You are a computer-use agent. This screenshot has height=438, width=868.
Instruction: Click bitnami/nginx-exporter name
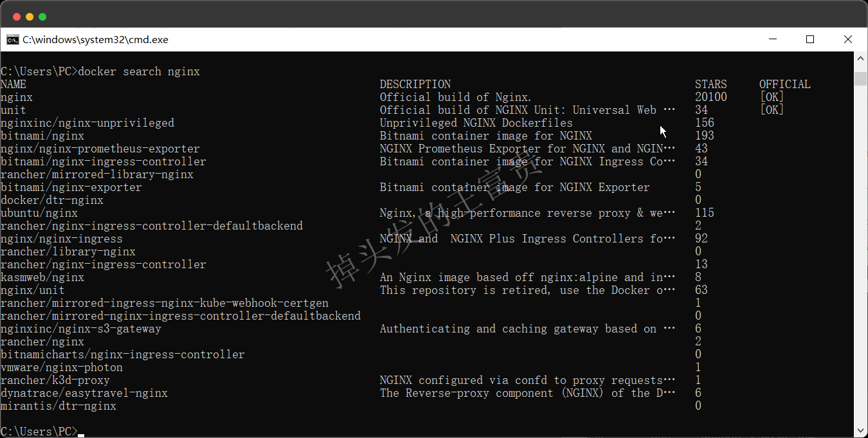click(x=71, y=187)
